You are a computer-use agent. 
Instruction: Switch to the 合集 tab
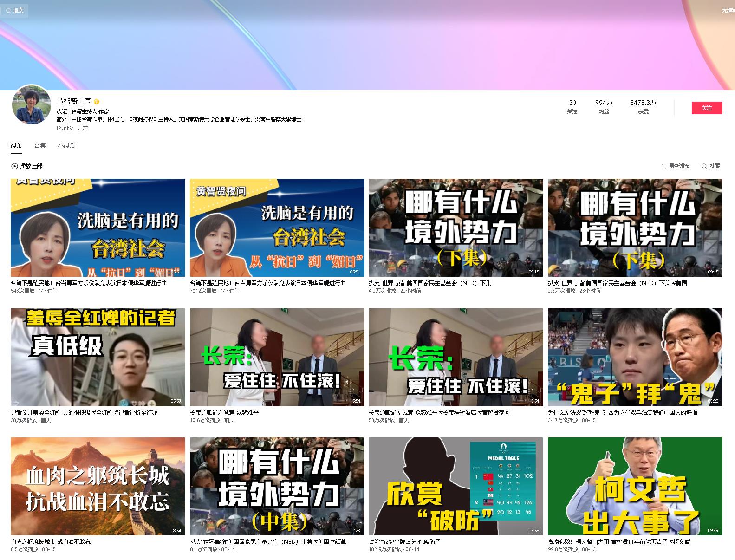pyautogui.click(x=40, y=145)
